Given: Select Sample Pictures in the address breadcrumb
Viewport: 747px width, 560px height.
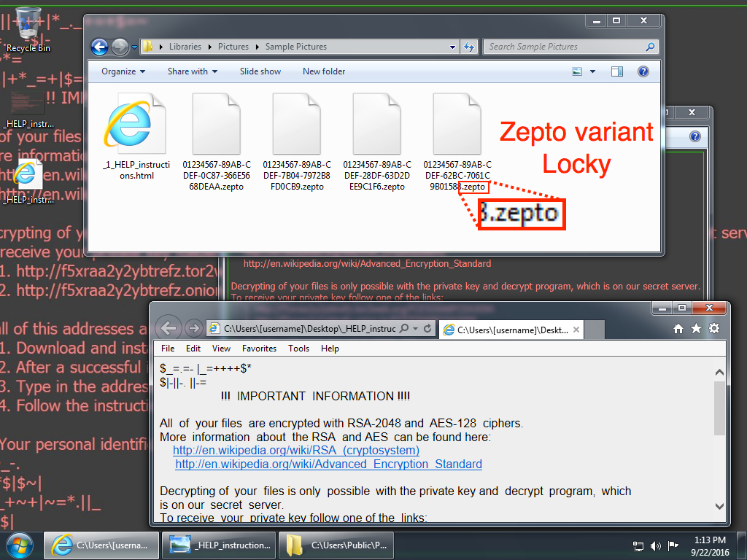Looking at the screenshot, I should [x=296, y=47].
